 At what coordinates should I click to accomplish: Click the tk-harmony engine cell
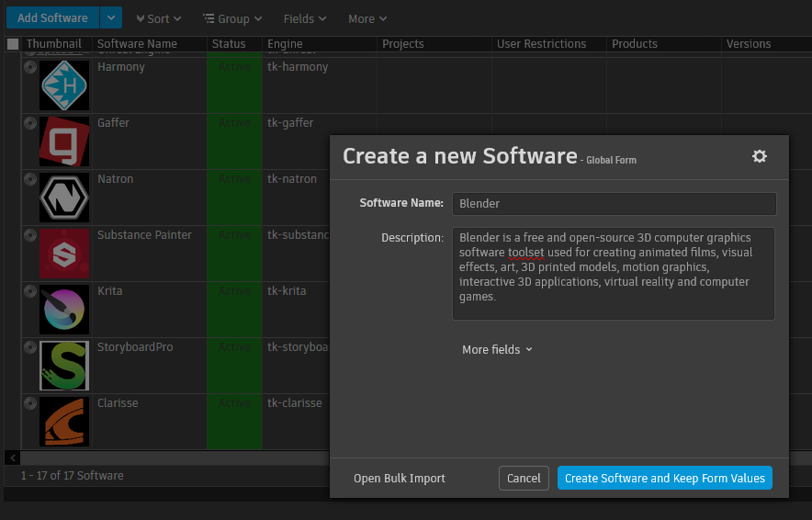[x=320, y=85]
